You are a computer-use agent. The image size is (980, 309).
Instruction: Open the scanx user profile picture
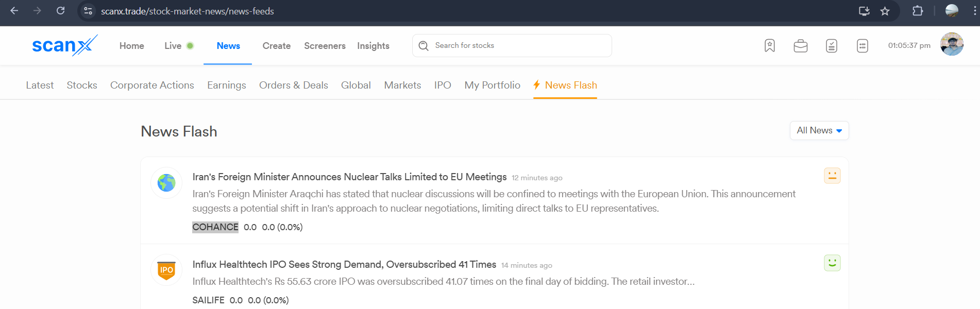pyautogui.click(x=952, y=44)
